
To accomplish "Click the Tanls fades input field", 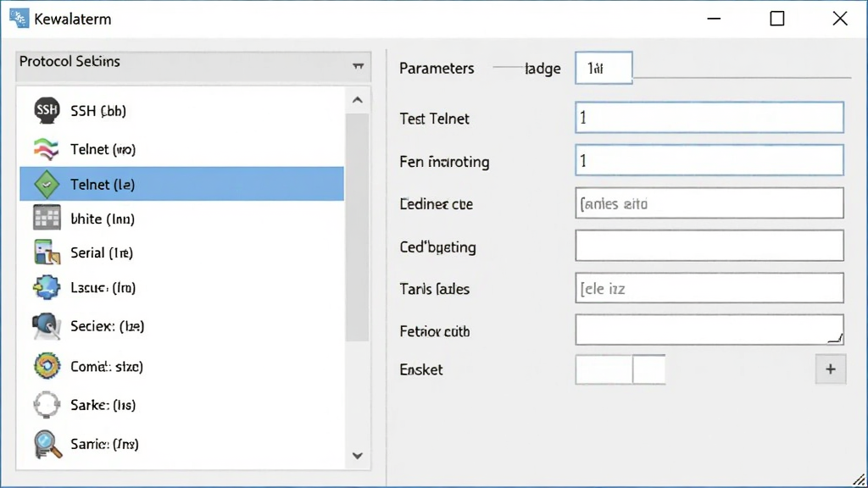I will pyautogui.click(x=709, y=288).
